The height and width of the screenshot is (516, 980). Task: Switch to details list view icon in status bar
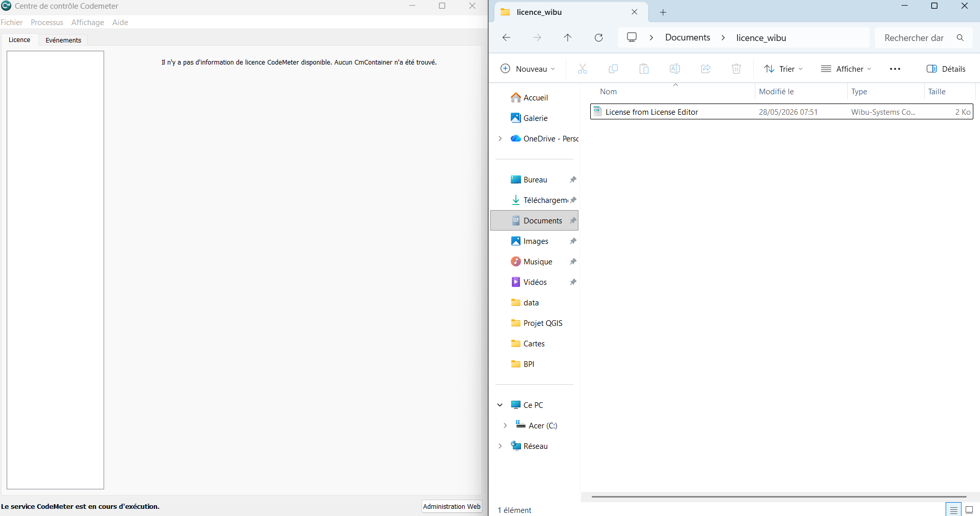953,510
